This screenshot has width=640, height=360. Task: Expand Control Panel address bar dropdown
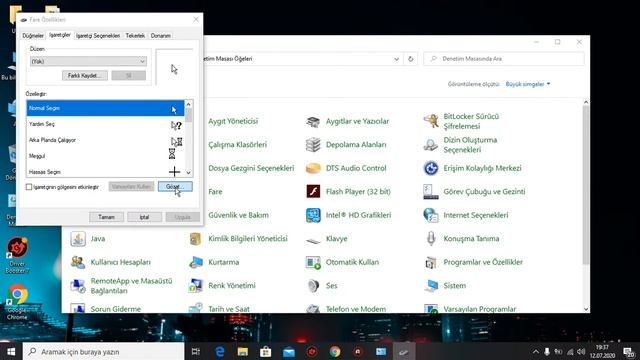coord(396,59)
